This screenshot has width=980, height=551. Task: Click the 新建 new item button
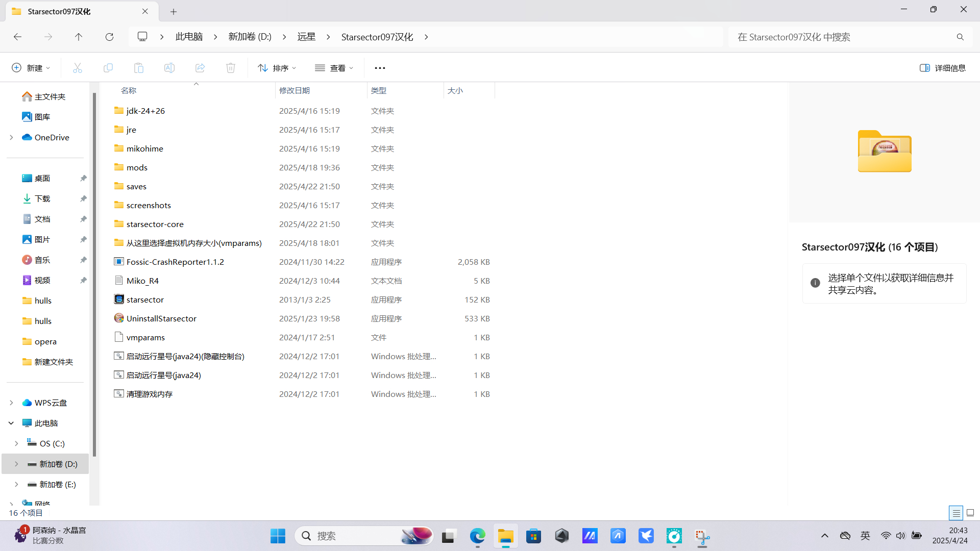coord(31,68)
